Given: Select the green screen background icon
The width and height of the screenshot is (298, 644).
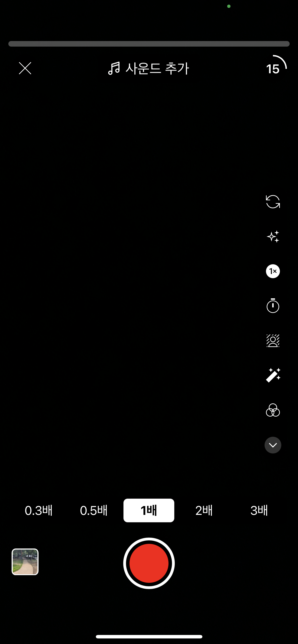Looking at the screenshot, I should click(x=273, y=341).
